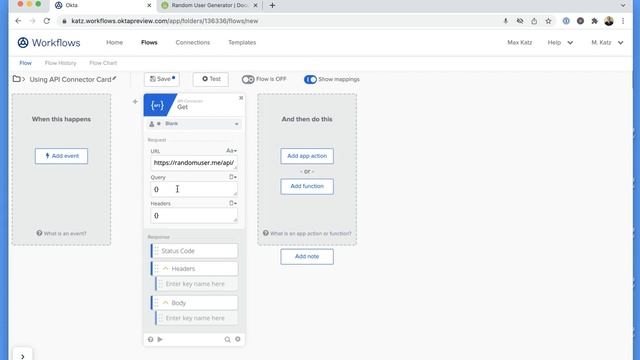
Task: Click the Max Katz link
Action: pyautogui.click(x=519, y=42)
